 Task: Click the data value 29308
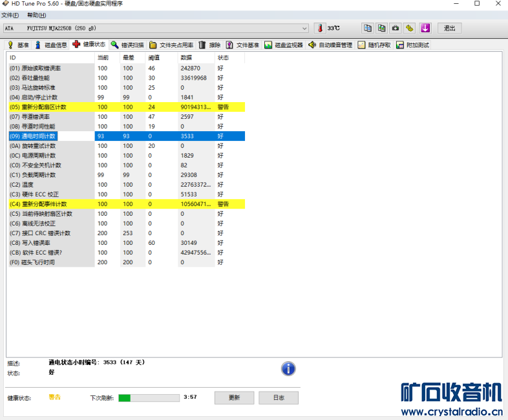coord(189,175)
